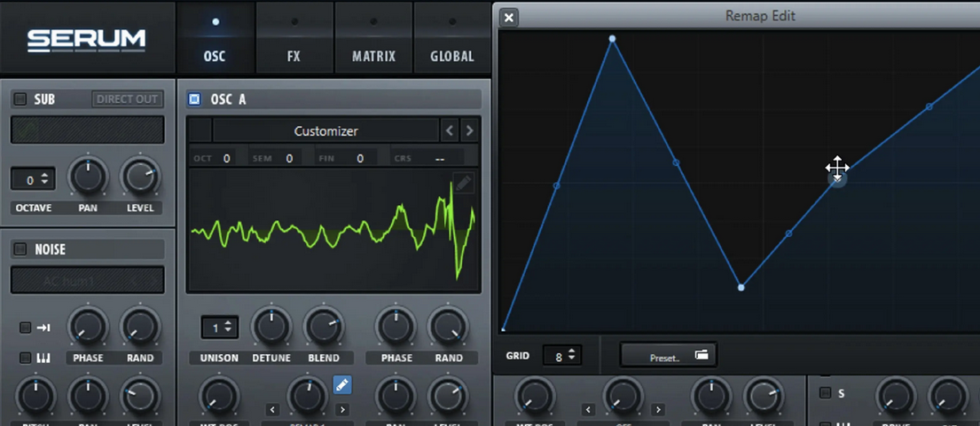980x426 pixels.
Task: Click the noise PITCH knob
Action: [x=35, y=397]
